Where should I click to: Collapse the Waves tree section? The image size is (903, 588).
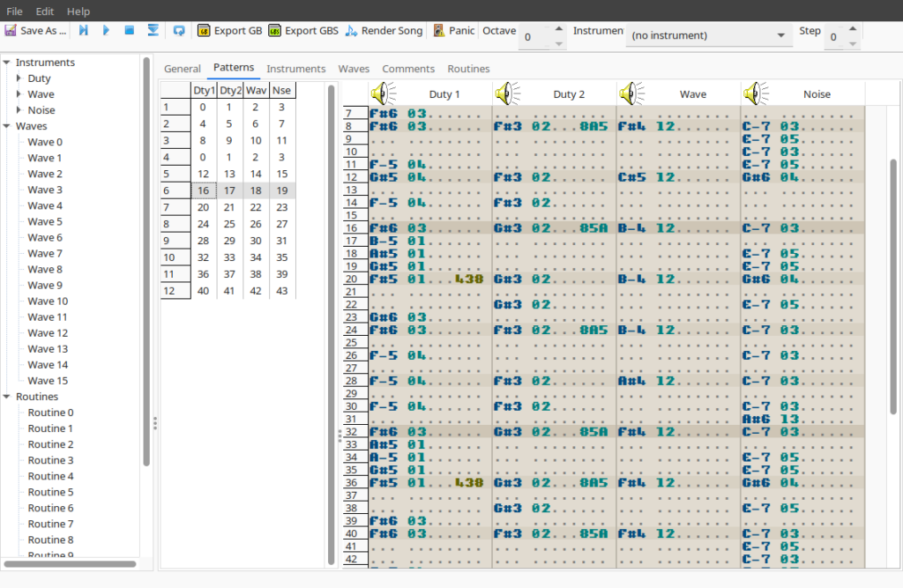coord(7,126)
